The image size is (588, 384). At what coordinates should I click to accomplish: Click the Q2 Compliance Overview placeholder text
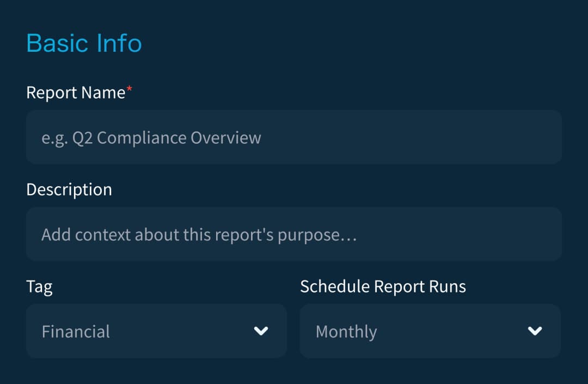click(151, 138)
